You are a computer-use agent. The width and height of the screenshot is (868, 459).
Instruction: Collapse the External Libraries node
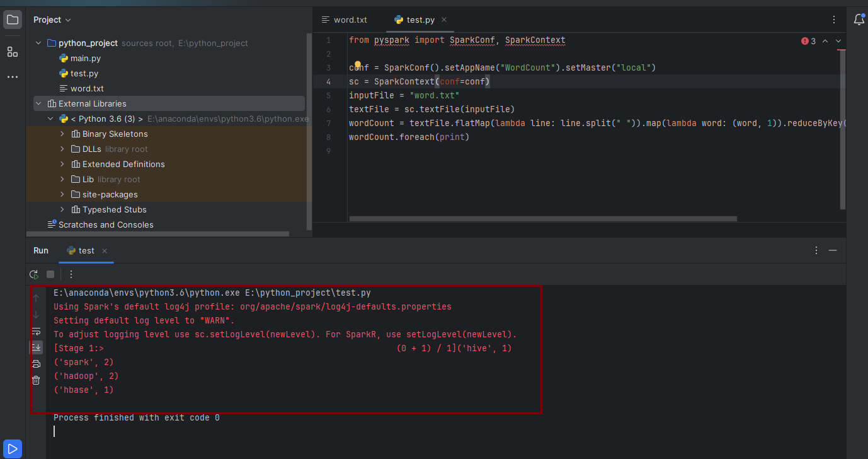tap(38, 103)
